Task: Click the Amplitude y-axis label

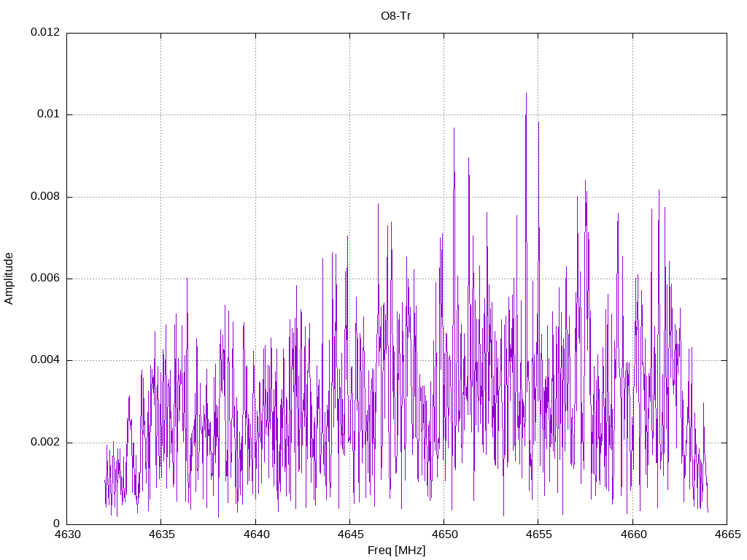Action: [9, 279]
